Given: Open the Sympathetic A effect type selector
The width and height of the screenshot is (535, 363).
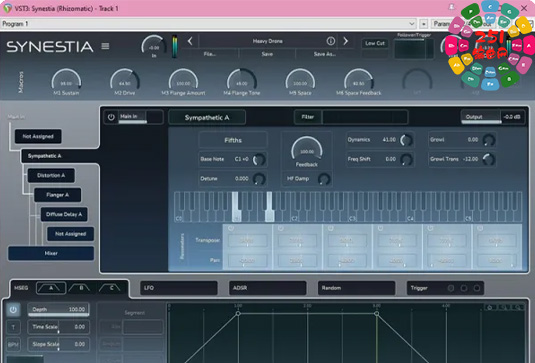Looking at the screenshot, I should tap(207, 118).
